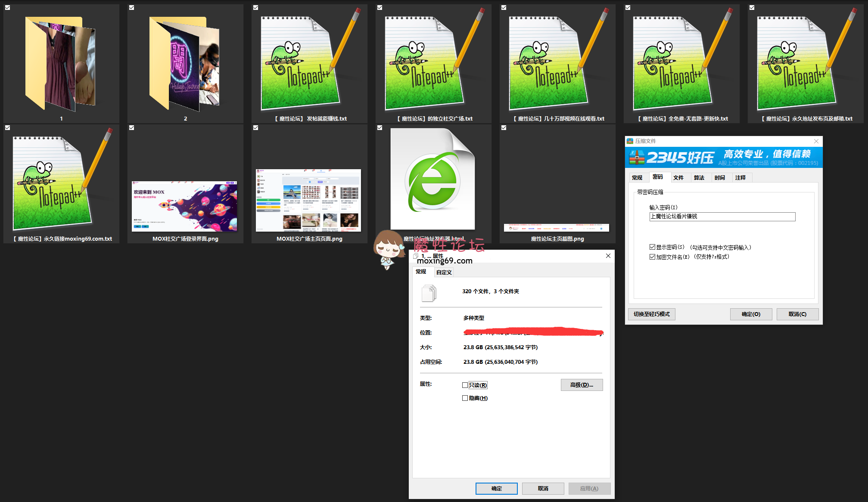Uncheck selection box of 魔性论坛主页截图.png
This screenshot has height=502, width=868.
[504, 127]
